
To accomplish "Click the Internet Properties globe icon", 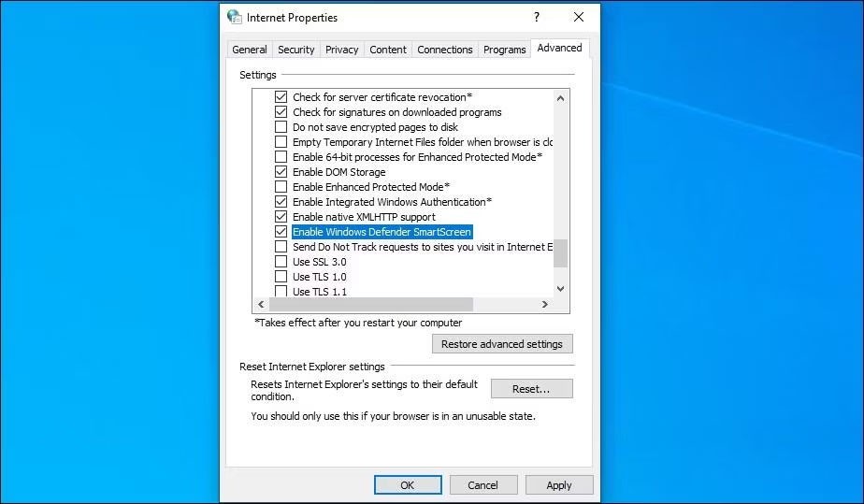I will 235,17.
